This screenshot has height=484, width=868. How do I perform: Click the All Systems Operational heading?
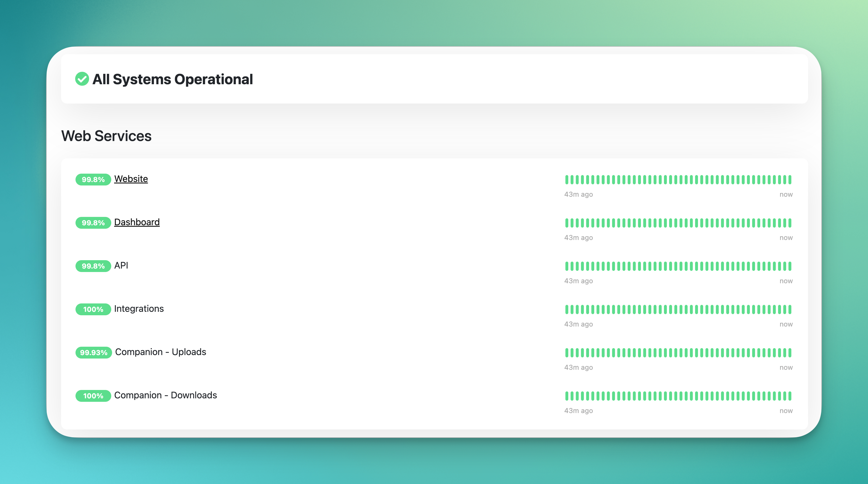pos(173,79)
